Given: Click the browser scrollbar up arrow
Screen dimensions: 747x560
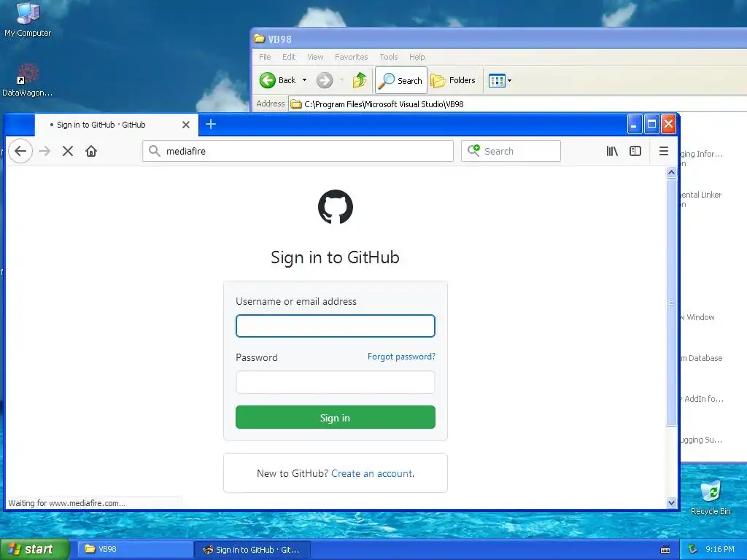Looking at the screenshot, I should click(x=671, y=172).
